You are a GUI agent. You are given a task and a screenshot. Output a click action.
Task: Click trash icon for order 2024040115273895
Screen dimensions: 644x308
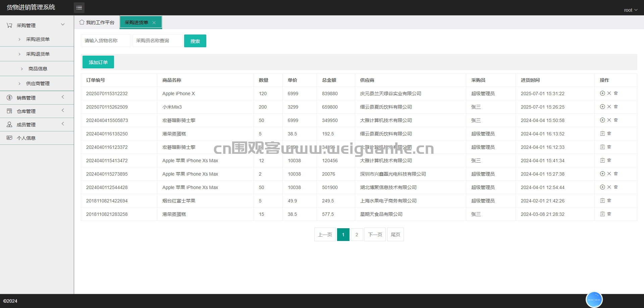pos(616,174)
